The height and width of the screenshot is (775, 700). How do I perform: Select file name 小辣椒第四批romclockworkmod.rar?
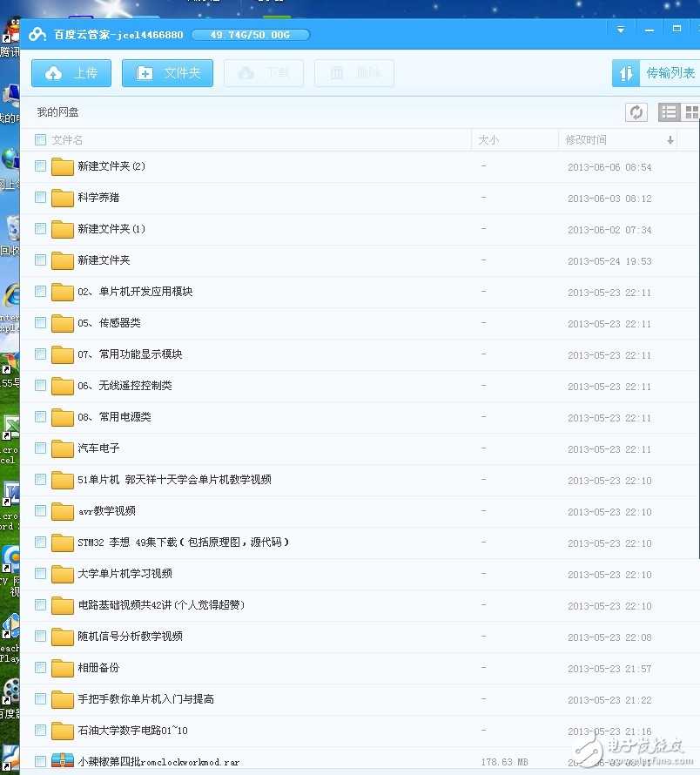coord(158,762)
